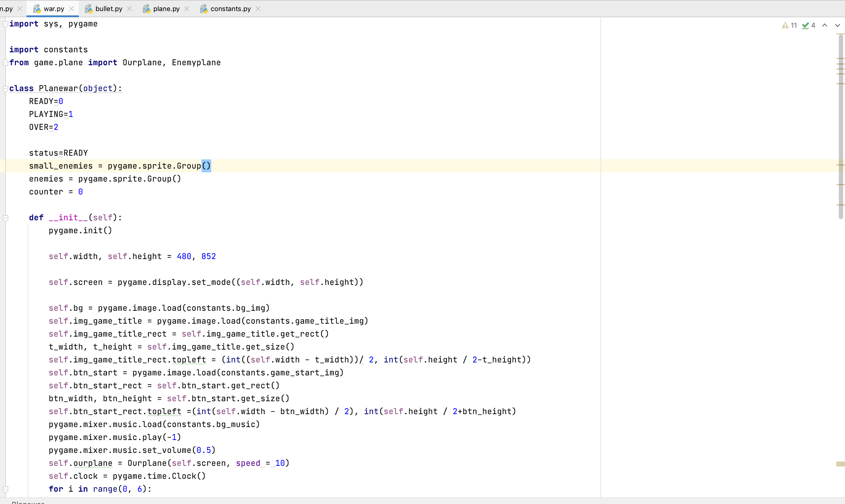Screen dimensions: 845x504
Task: Collapse the fold marker at from game.plane import
Action: pyautogui.click(x=6, y=63)
